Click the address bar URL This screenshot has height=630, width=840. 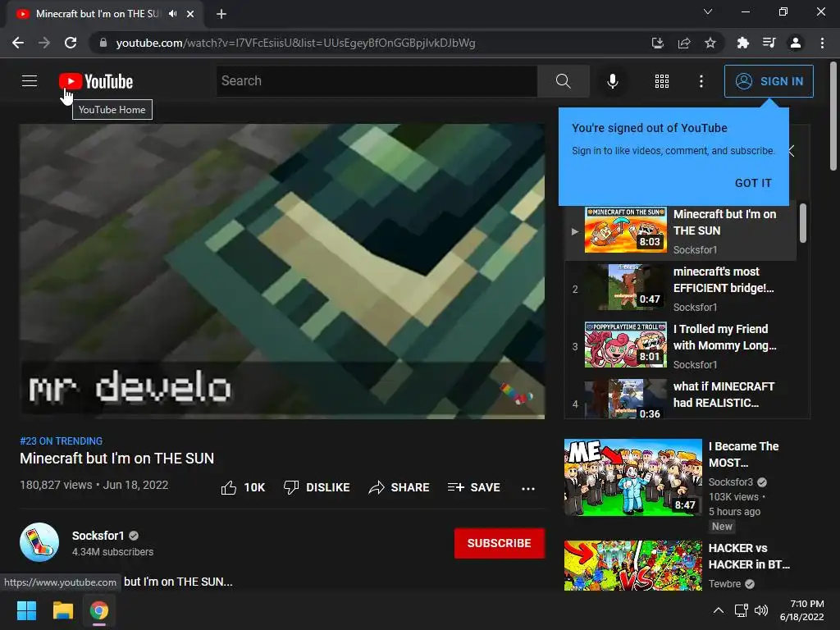[x=295, y=43]
